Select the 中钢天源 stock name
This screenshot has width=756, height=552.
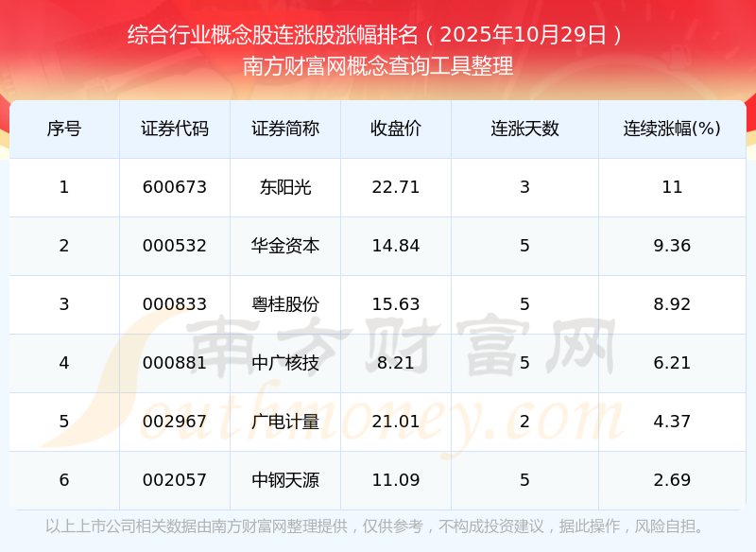285,480
